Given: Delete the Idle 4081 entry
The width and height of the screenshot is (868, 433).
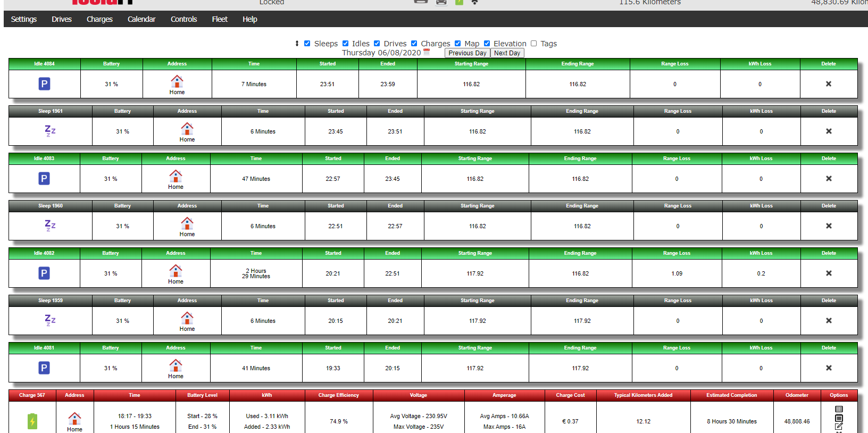Looking at the screenshot, I should click(829, 368).
